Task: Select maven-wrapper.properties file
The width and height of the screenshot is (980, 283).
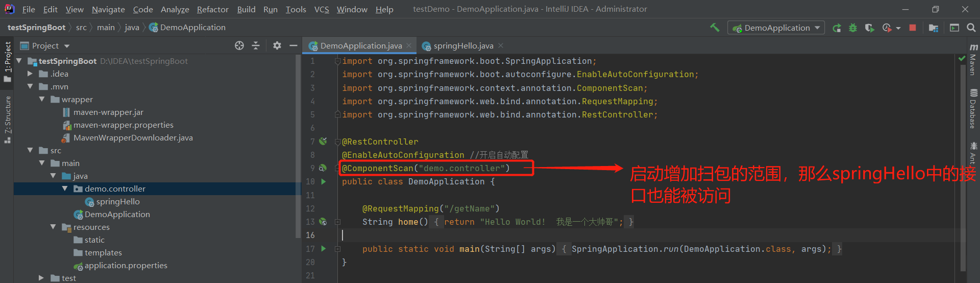Action: point(123,125)
